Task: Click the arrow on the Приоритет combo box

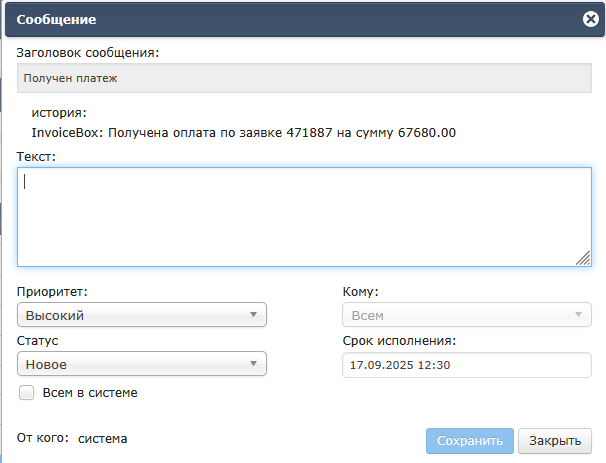Action: click(x=253, y=316)
